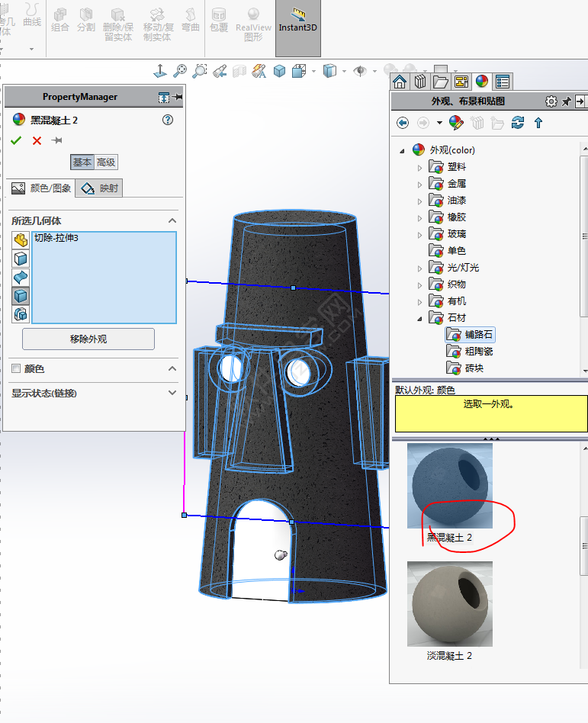Click the Up one level arrow
Image resolution: width=588 pixels, height=723 pixels.
pyautogui.click(x=538, y=123)
